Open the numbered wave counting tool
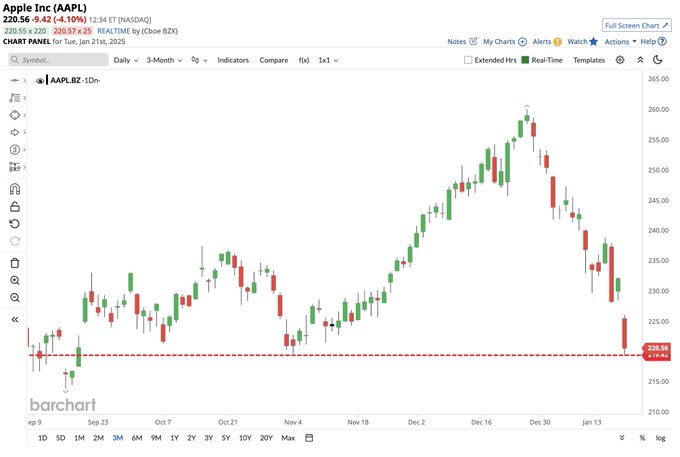The width and height of the screenshot is (680, 457). pyautogui.click(x=15, y=150)
